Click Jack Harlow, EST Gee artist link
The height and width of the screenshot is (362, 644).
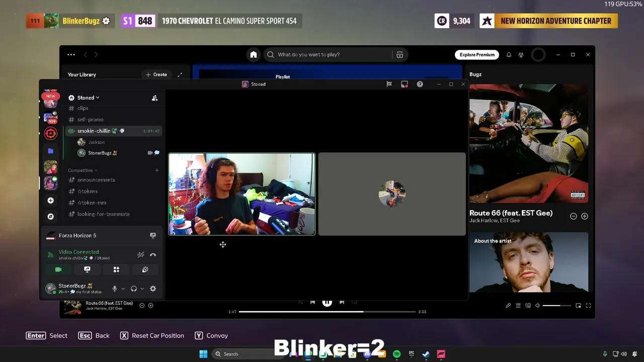pyautogui.click(x=495, y=221)
